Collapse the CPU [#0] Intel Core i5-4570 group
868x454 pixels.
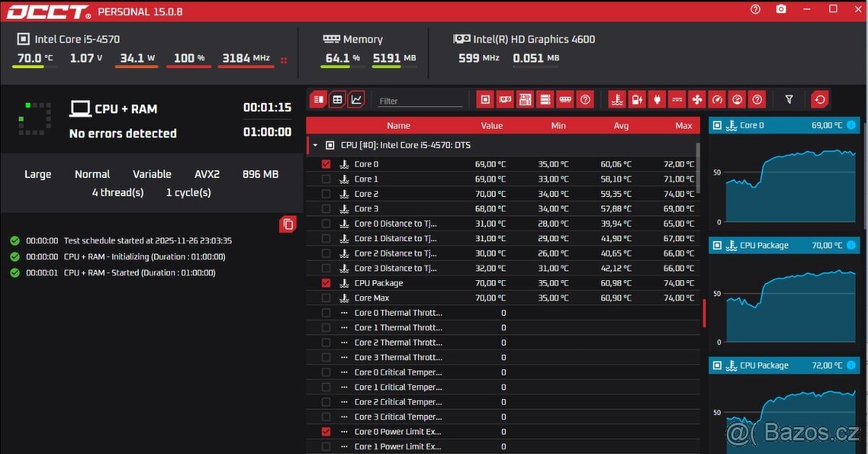(315, 146)
